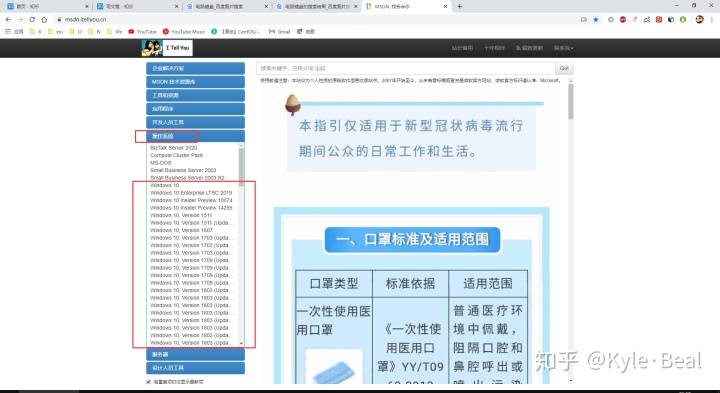The height and width of the screenshot is (393, 720).
Task: Open the YouTube Music bookmark
Action: (x=184, y=32)
